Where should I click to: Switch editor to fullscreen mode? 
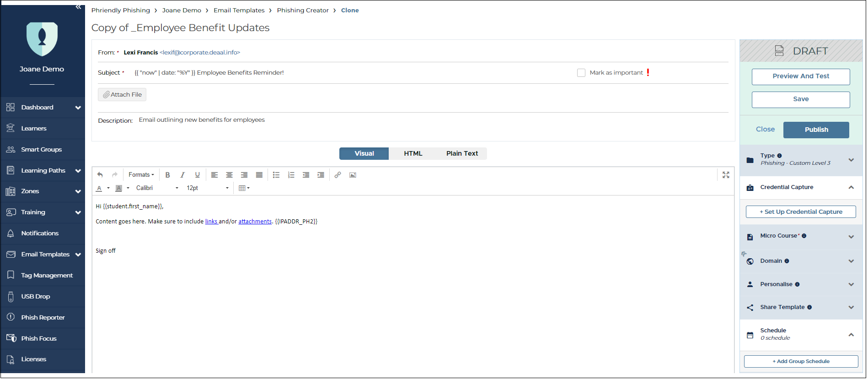[x=726, y=175]
